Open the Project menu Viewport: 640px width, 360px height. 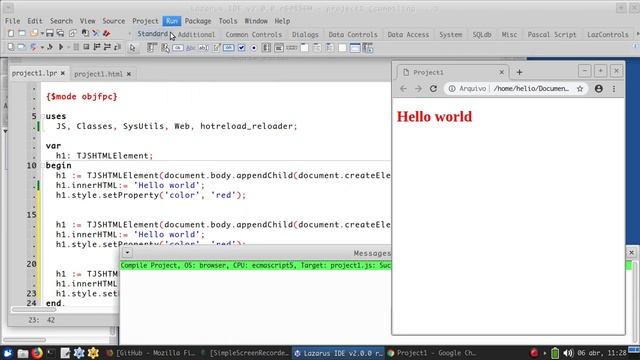[145, 21]
